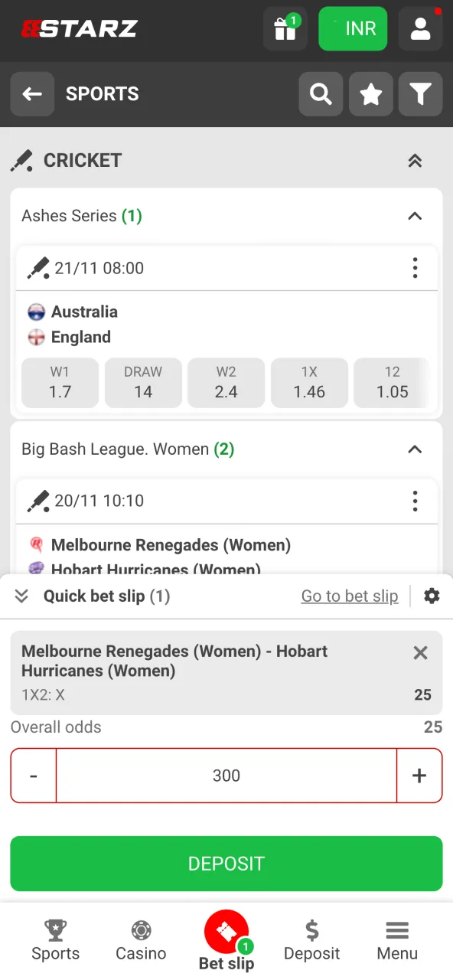Open bet slip settings gear icon
Image resolution: width=453 pixels, height=980 pixels.
click(x=432, y=596)
